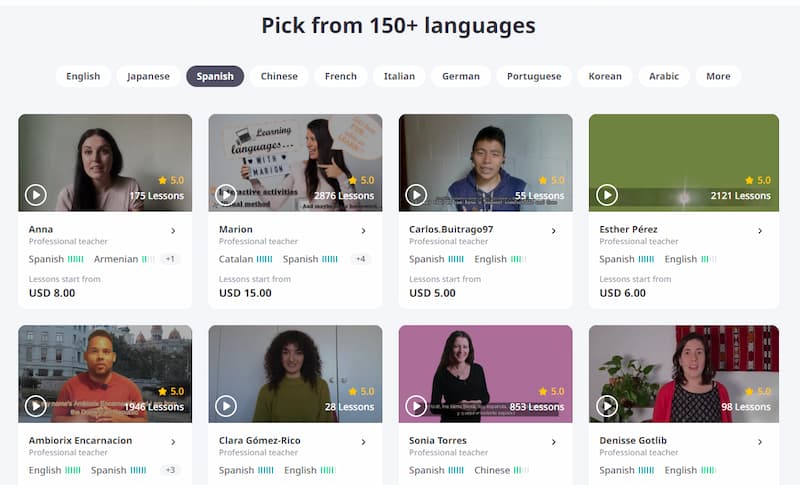
Task: Select the Portuguese language tab
Action: tap(534, 76)
